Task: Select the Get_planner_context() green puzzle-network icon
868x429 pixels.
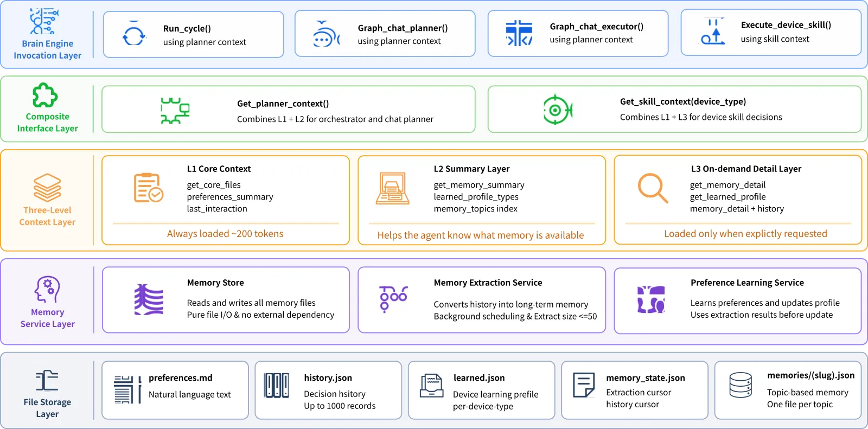Action: click(x=175, y=110)
